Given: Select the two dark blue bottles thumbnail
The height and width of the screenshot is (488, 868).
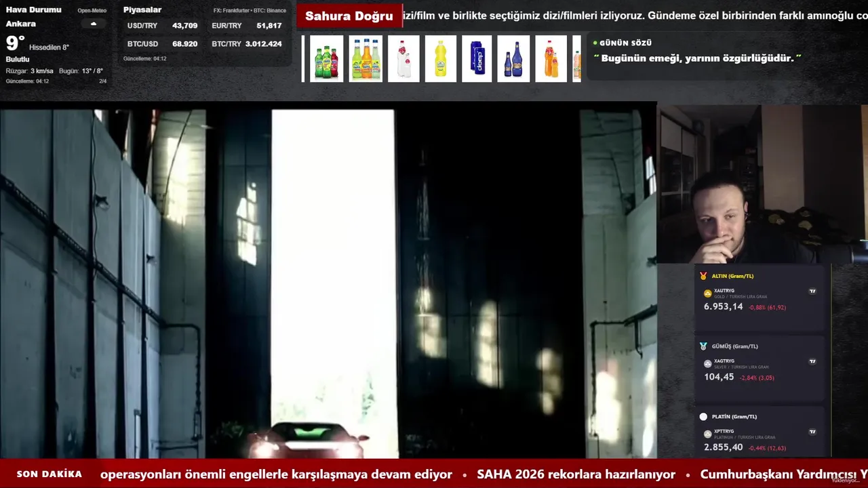Looking at the screenshot, I should tap(513, 59).
